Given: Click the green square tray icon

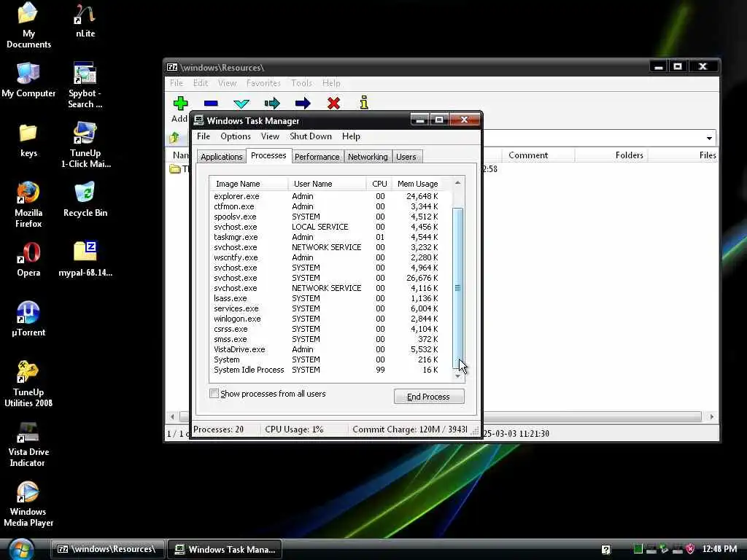Looking at the screenshot, I should [638, 549].
